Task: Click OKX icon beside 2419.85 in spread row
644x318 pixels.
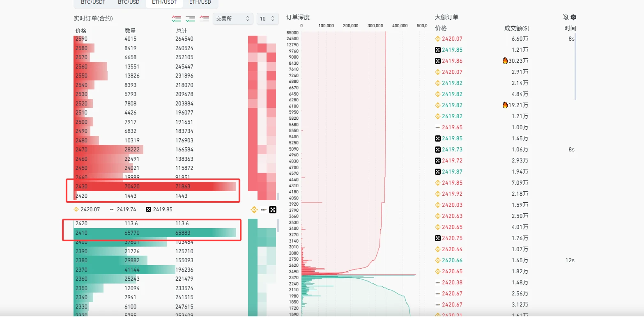Action: pyautogui.click(x=149, y=209)
